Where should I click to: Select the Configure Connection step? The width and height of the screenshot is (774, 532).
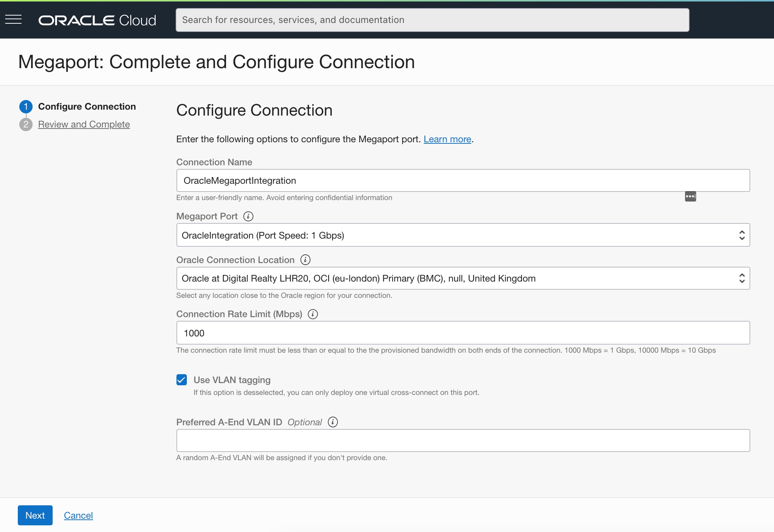point(87,107)
